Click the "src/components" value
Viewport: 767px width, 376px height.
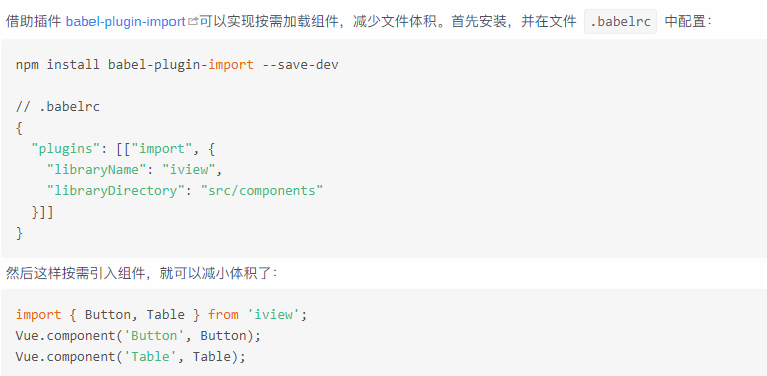click(x=262, y=190)
